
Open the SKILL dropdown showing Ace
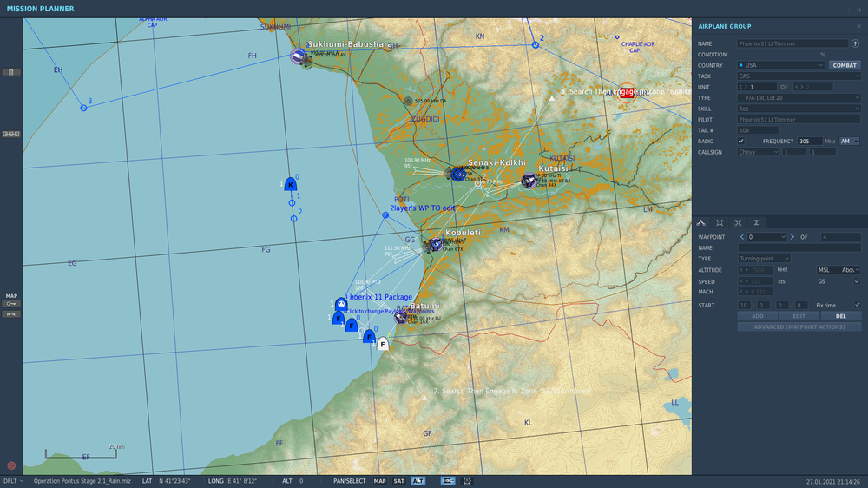coord(799,109)
